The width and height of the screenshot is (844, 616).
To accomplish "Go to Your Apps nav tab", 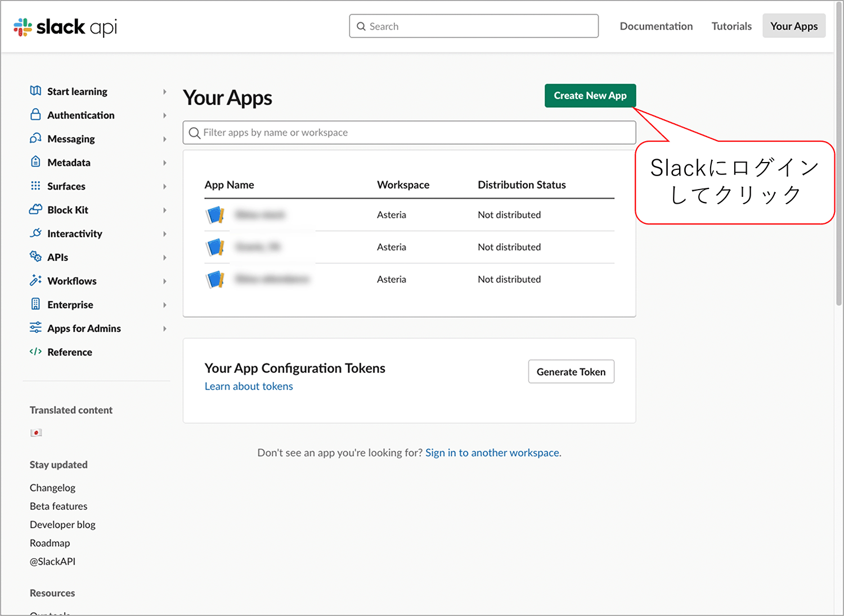I will point(794,26).
